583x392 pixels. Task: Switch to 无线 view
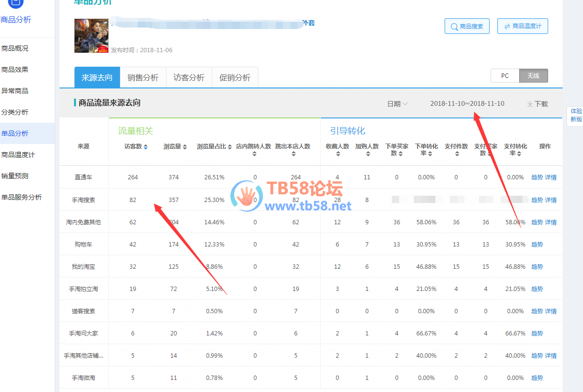(x=533, y=76)
